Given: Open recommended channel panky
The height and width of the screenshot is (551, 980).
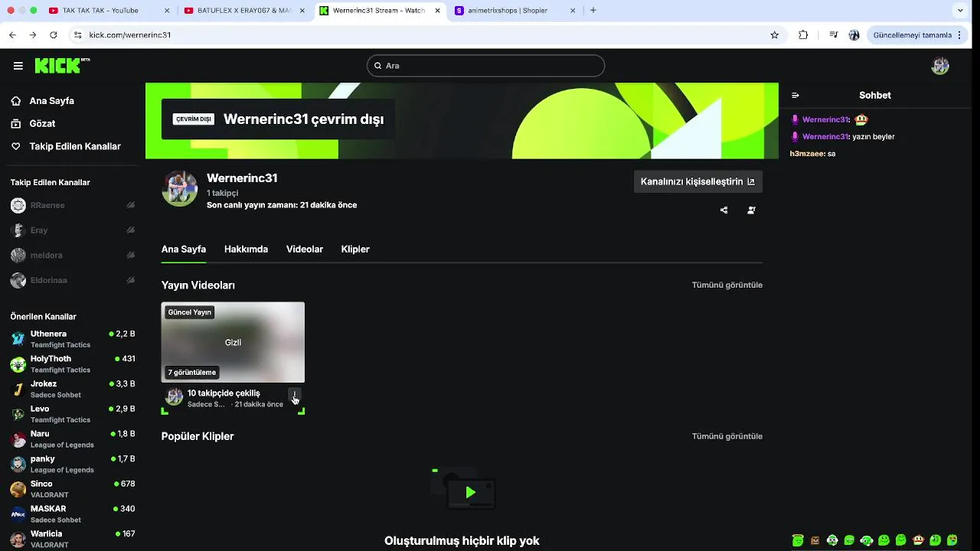Looking at the screenshot, I should 73,464.
